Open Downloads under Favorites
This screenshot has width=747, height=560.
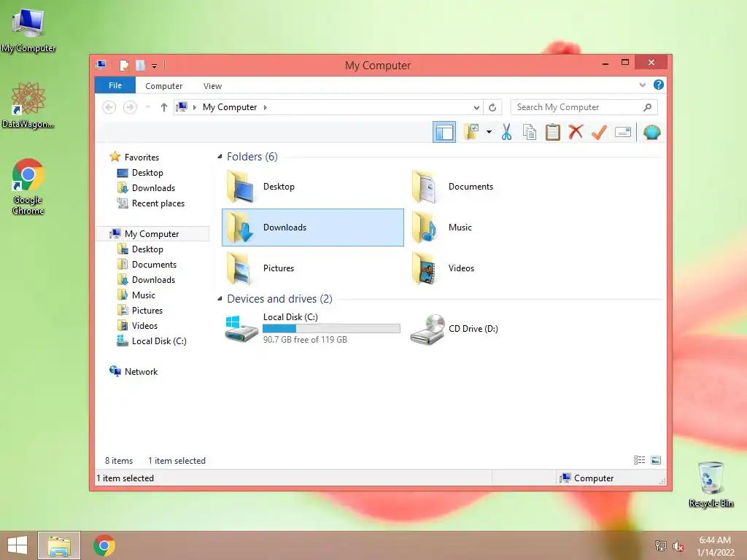(153, 187)
